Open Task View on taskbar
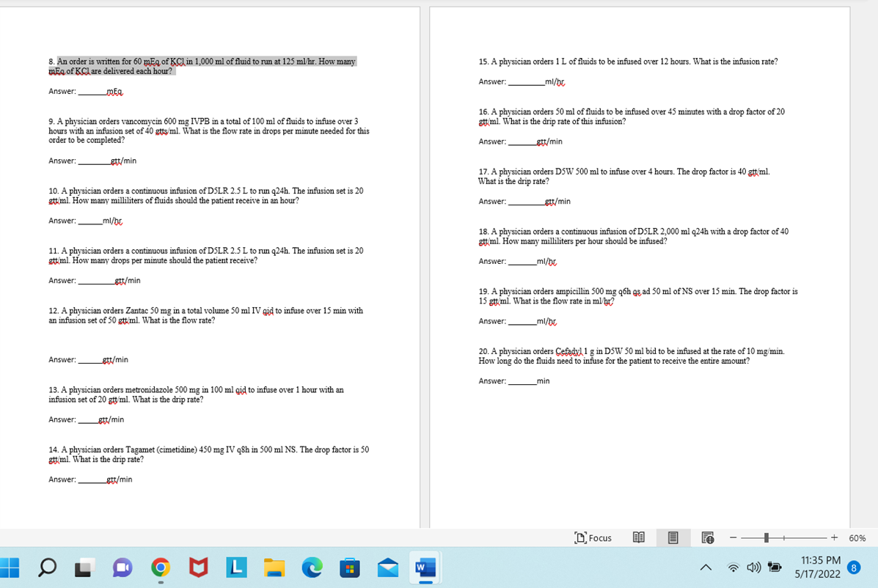Viewport: 878px width, 588px height. tap(84, 568)
